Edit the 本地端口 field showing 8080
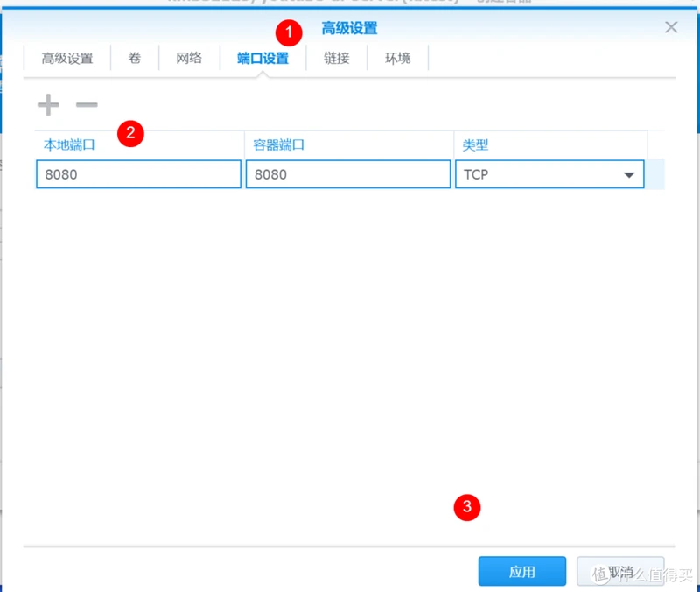The width and height of the screenshot is (700, 592). point(138,174)
